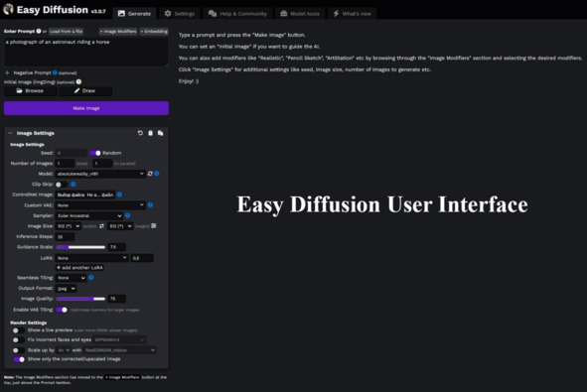
Task: Open the Sampler help info icon
Action: coord(128,215)
